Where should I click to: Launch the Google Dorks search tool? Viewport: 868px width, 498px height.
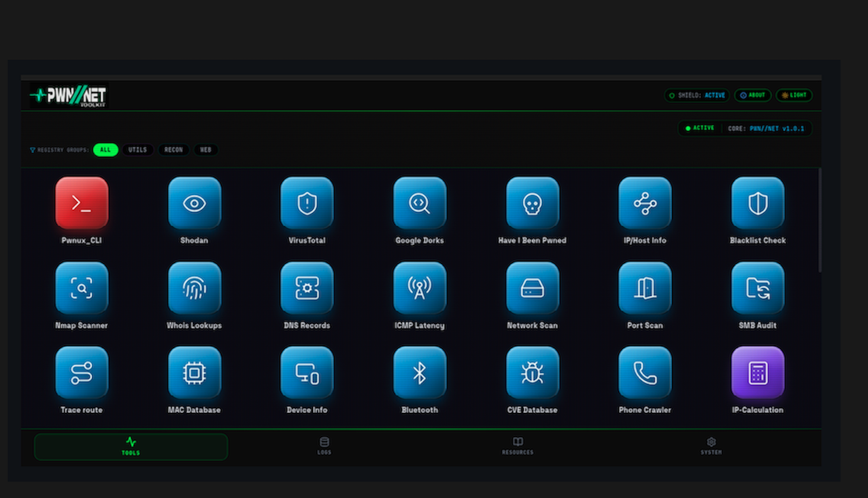[x=420, y=203]
